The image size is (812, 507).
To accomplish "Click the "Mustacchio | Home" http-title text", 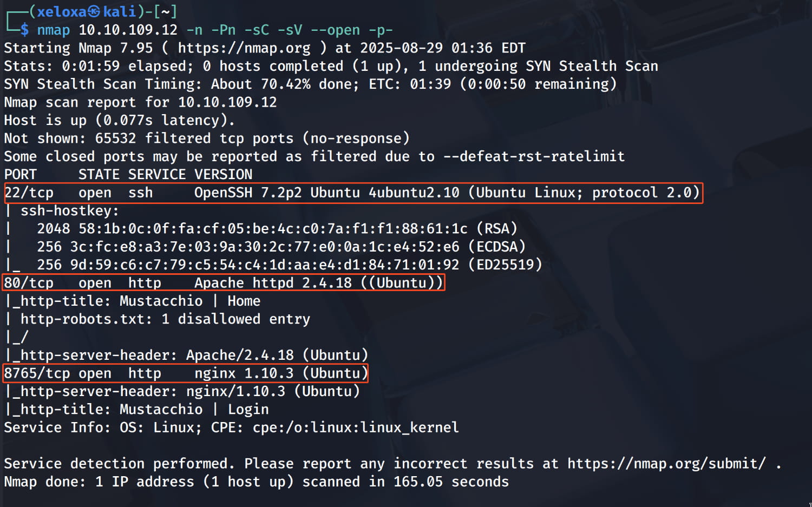I will [x=189, y=301].
